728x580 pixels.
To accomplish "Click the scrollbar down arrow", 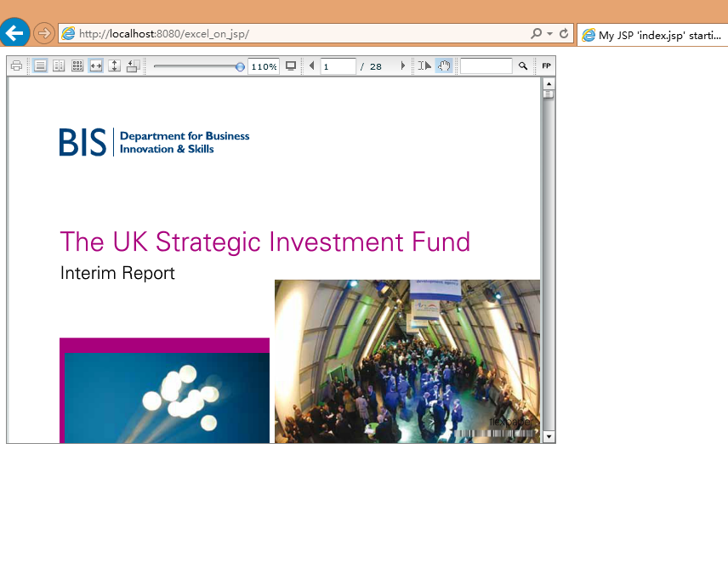I will (x=549, y=436).
